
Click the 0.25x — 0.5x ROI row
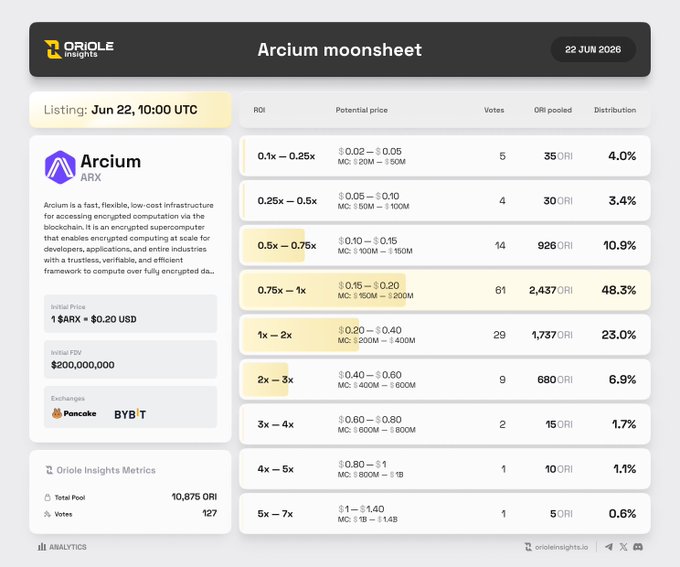point(445,201)
